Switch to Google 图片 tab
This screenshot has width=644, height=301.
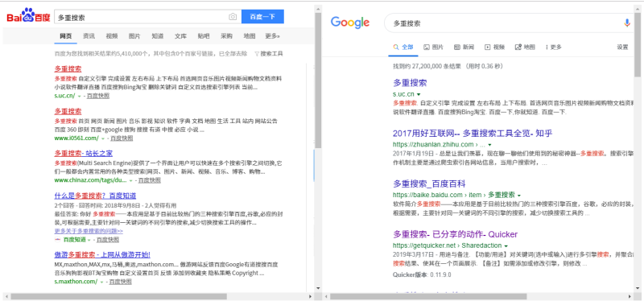click(x=433, y=47)
